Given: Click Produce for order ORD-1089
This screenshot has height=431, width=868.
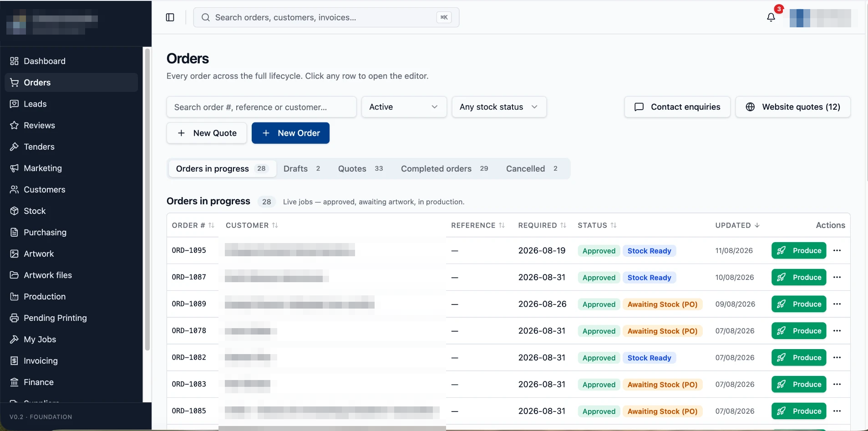Looking at the screenshot, I should pyautogui.click(x=799, y=304).
